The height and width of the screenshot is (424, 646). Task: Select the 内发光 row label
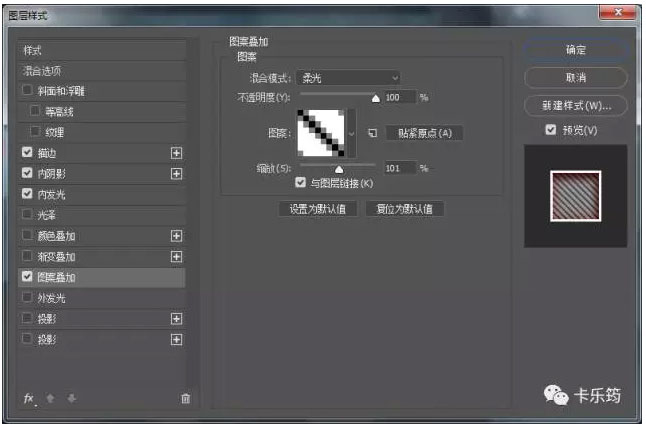pos(51,194)
